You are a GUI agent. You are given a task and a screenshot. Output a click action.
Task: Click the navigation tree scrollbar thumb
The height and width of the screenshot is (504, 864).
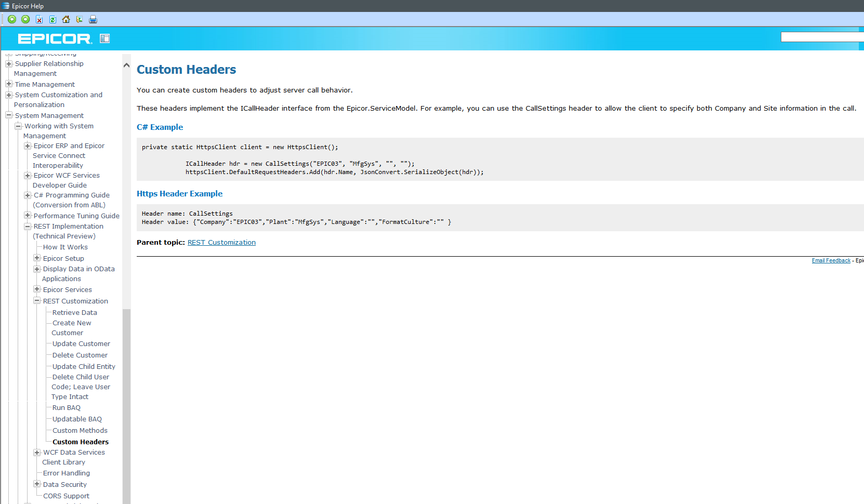pos(126,405)
